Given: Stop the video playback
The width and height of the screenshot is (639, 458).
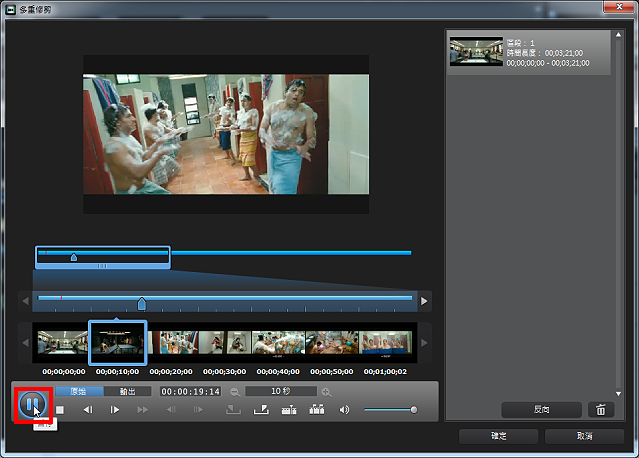Looking at the screenshot, I should tap(60, 410).
